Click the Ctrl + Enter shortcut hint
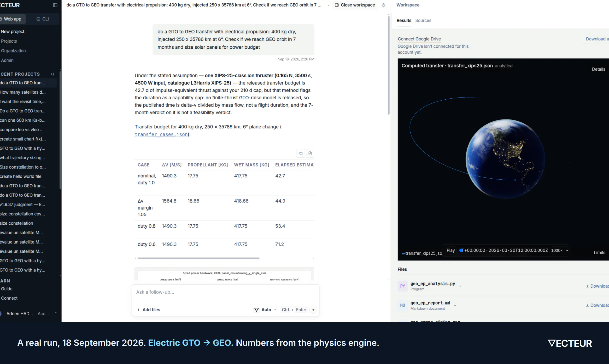Screen dimensions: 609x364 point(294,310)
